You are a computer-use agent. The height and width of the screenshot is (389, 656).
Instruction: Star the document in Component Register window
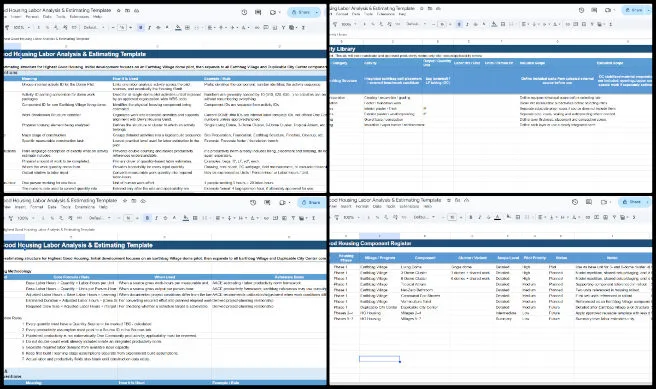pyautogui.click(x=448, y=200)
